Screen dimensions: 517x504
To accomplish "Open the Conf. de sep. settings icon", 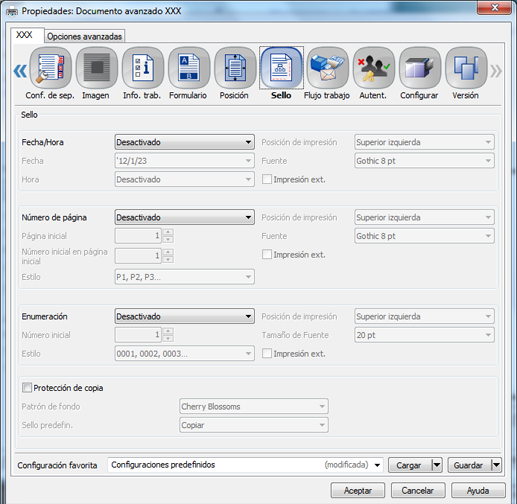I will tap(51, 68).
